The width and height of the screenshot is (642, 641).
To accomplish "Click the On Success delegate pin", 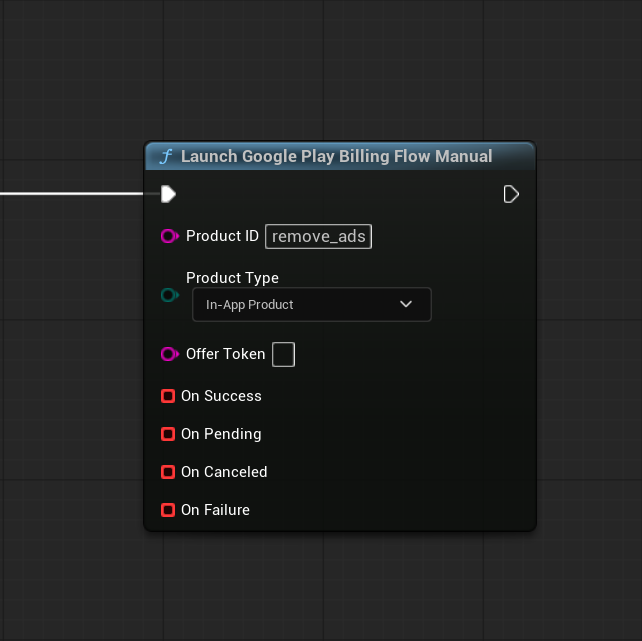I will (168, 396).
